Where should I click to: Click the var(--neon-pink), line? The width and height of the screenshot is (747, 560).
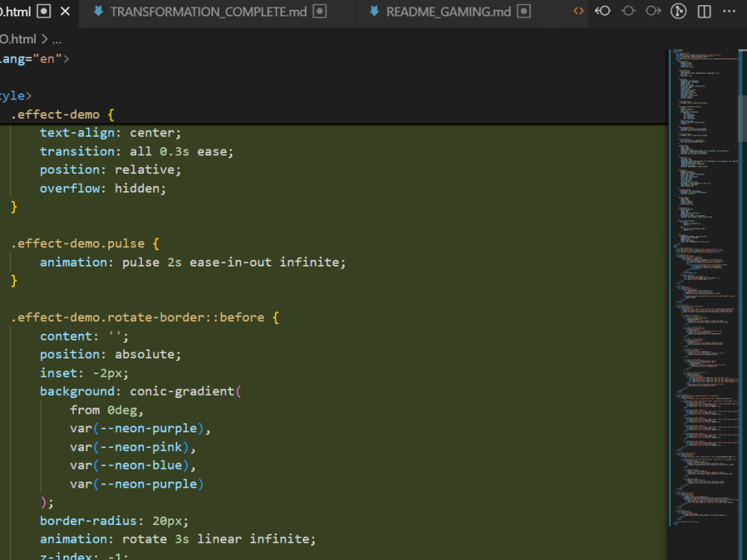133,447
